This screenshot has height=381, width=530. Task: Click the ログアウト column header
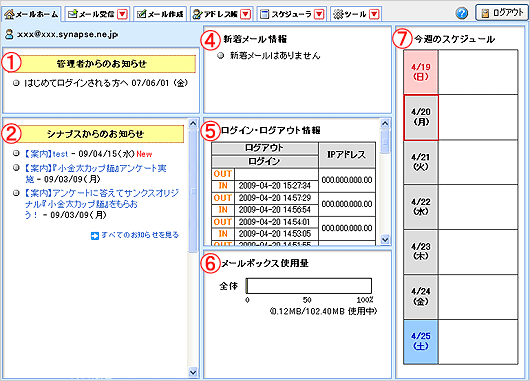click(265, 148)
